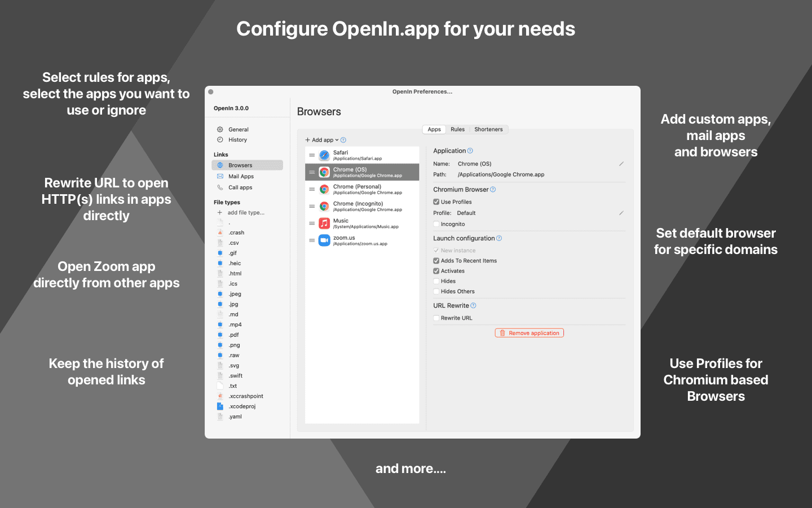
Task: Open help for URL Rewrite
Action: (x=474, y=305)
